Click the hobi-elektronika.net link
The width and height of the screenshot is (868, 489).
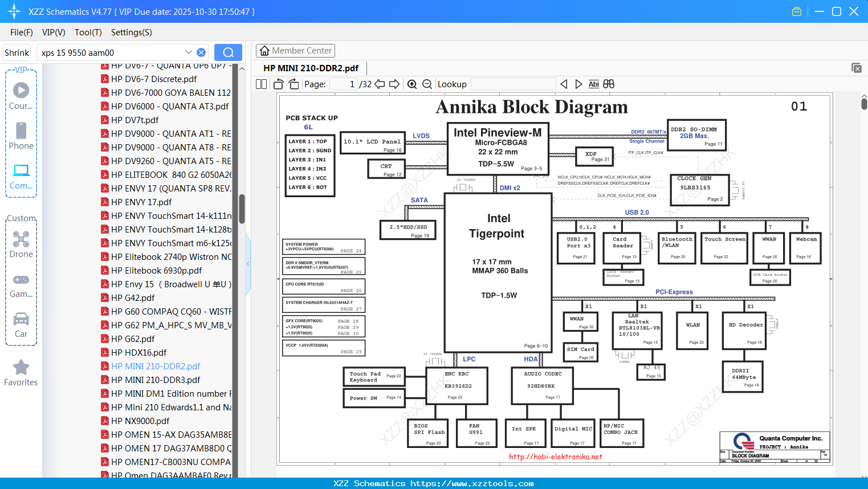pos(556,457)
